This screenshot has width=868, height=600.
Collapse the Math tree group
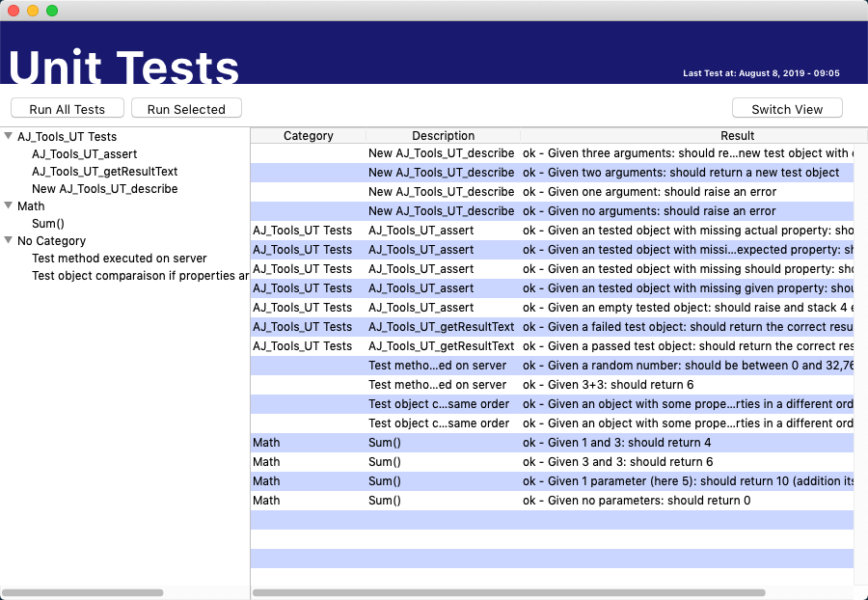pos(9,205)
